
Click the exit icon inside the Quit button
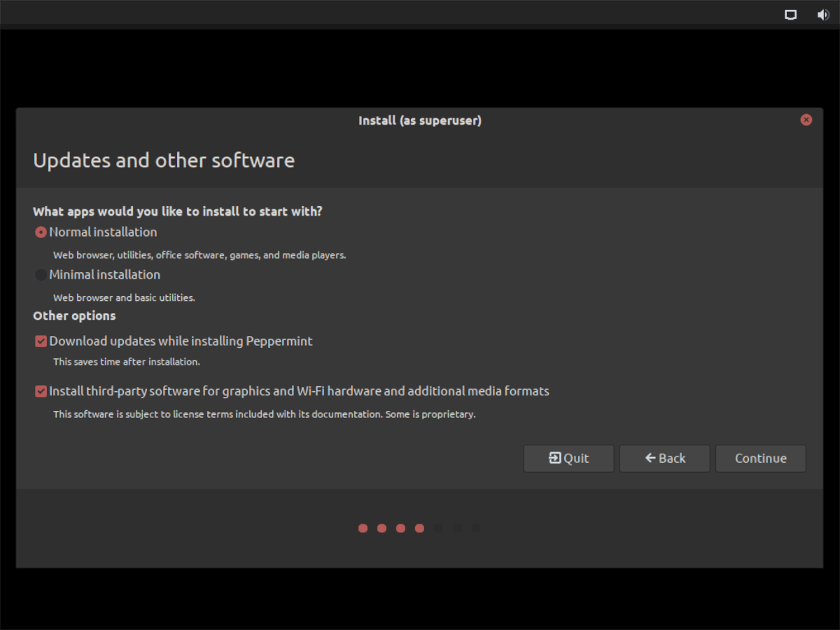click(553, 458)
